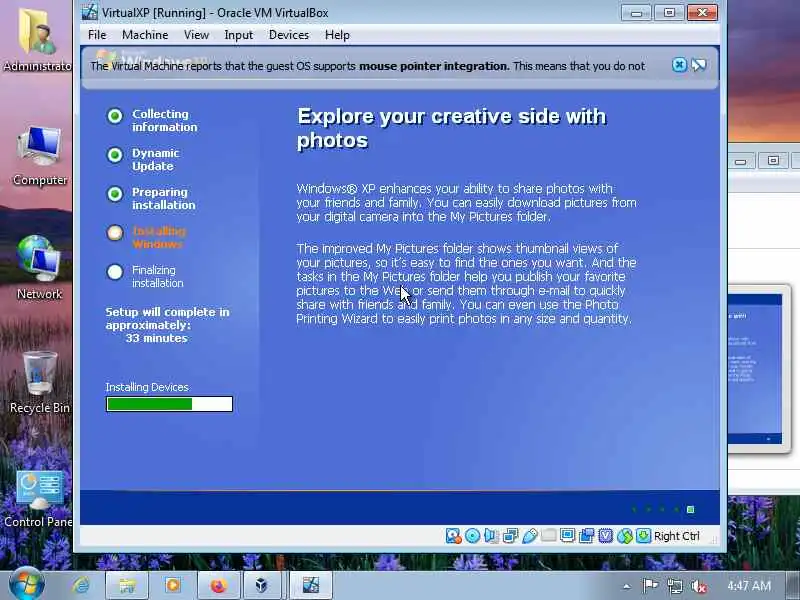
Task: Click the Preparing installation step indicator
Action: tap(115, 194)
